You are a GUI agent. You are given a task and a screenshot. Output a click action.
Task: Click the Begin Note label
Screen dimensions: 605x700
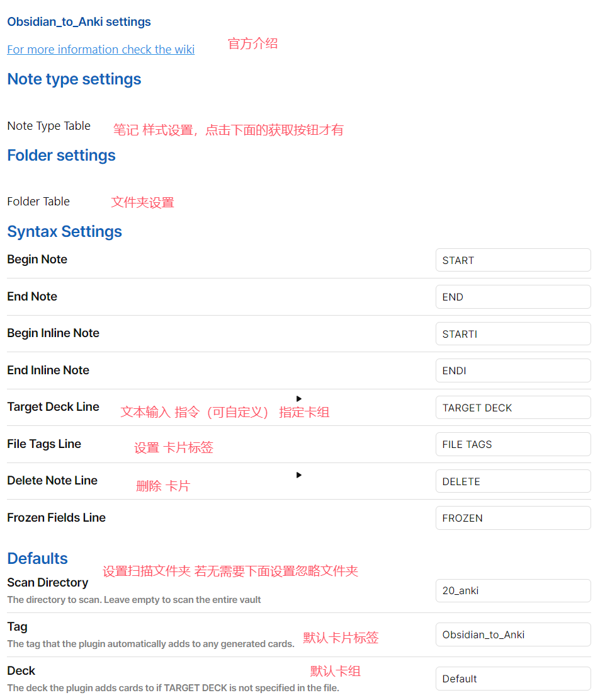(x=37, y=260)
